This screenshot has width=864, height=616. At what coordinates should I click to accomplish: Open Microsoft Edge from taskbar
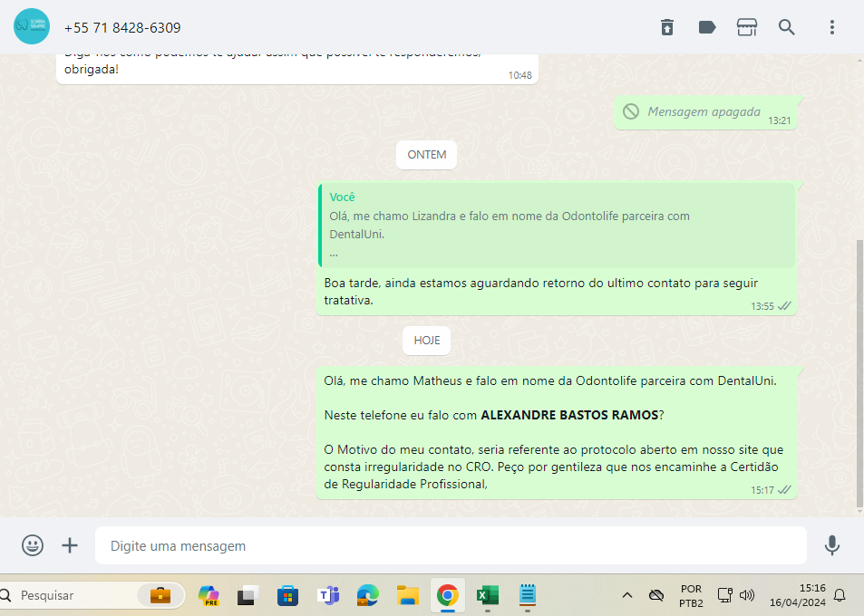pyautogui.click(x=367, y=595)
